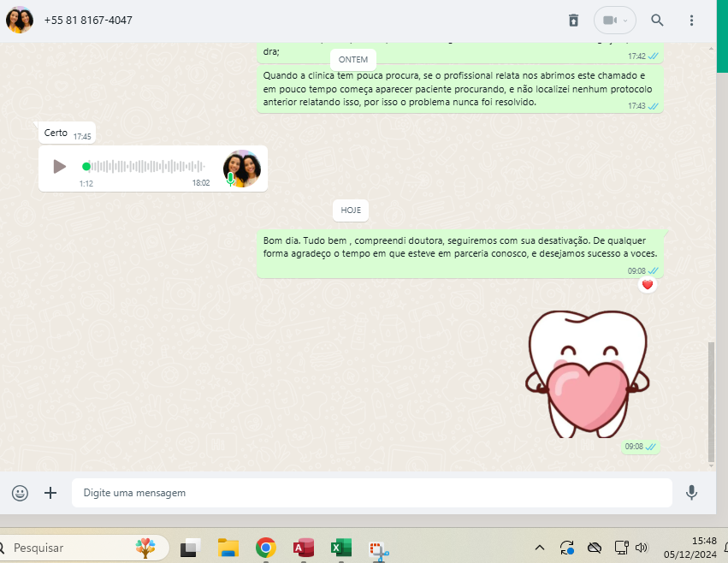The width and height of the screenshot is (728, 563).
Task: Click the trash icon in chat header
Action: pyautogui.click(x=573, y=21)
